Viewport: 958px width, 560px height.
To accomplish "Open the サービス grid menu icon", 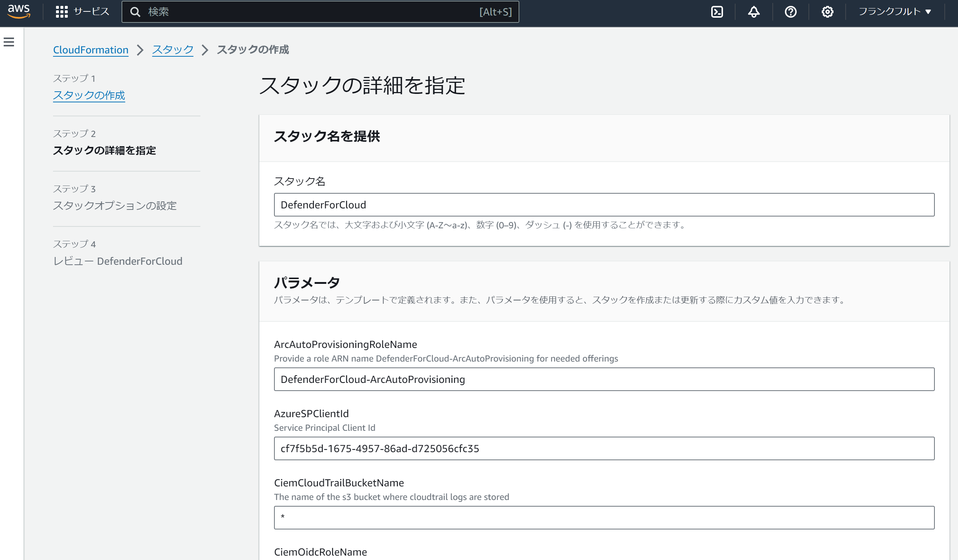I will tap(62, 12).
